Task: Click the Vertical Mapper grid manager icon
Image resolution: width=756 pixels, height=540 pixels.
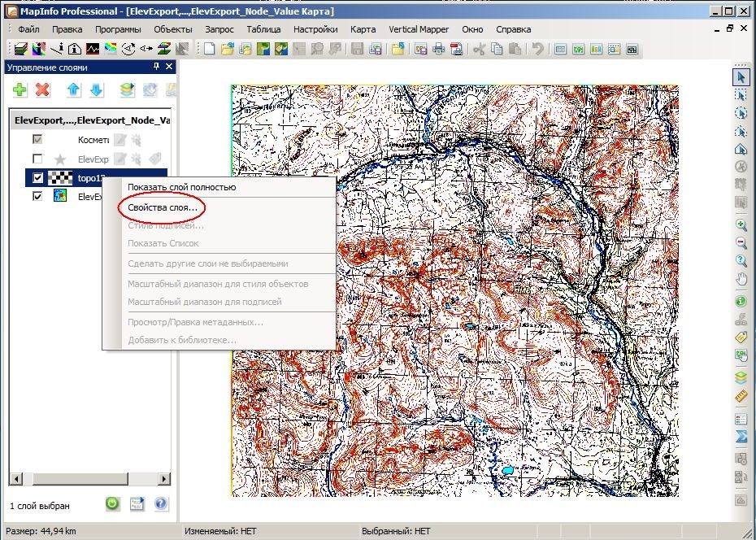Action: pos(21,49)
